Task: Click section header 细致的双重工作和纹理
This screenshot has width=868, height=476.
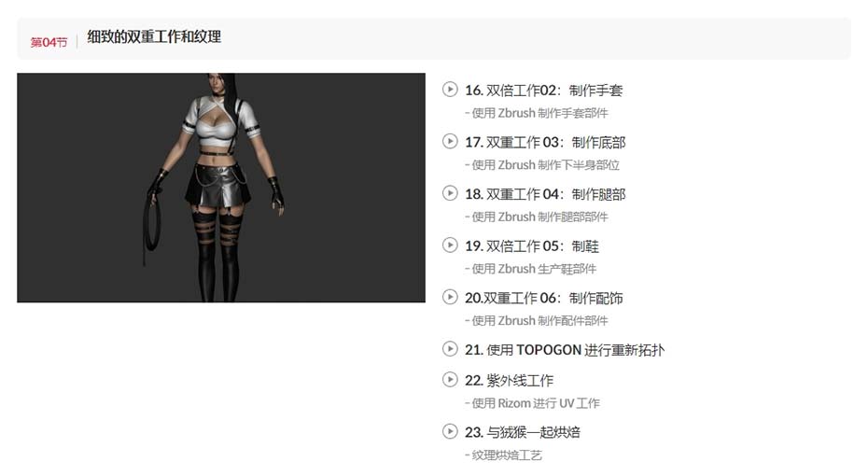Action: coord(154,37)
